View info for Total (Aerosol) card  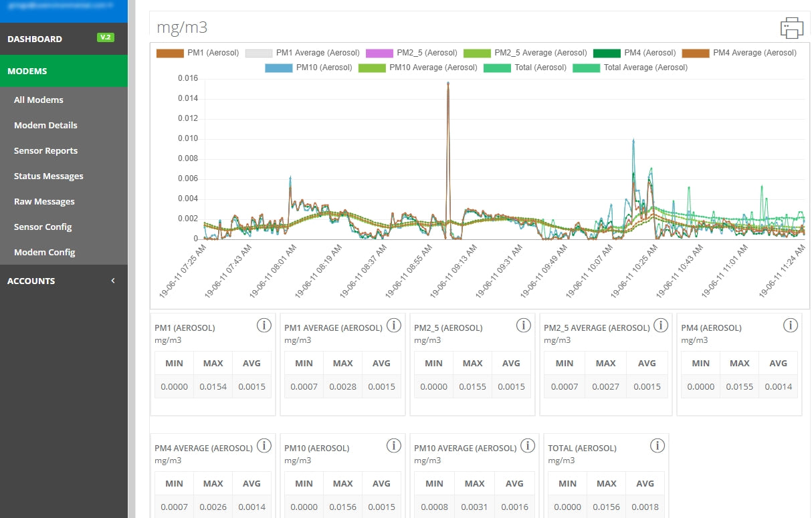pos(657,446)
